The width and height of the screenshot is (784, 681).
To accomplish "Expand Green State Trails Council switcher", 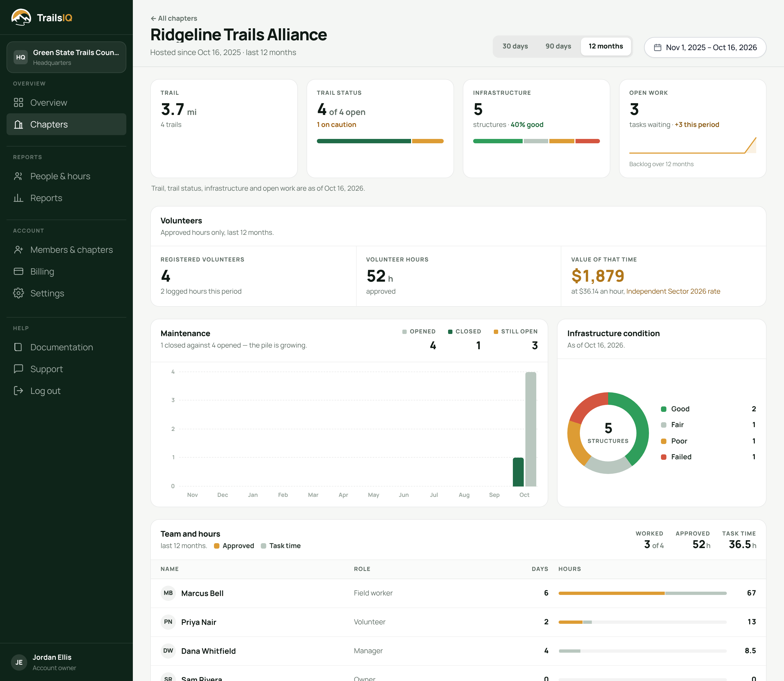I will (x=66, y=57).
